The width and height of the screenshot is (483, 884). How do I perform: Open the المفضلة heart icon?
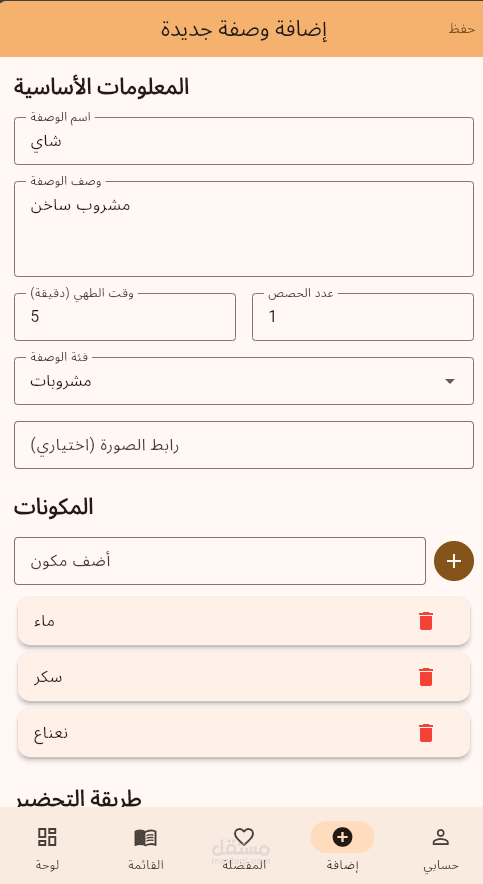(244, 837)
